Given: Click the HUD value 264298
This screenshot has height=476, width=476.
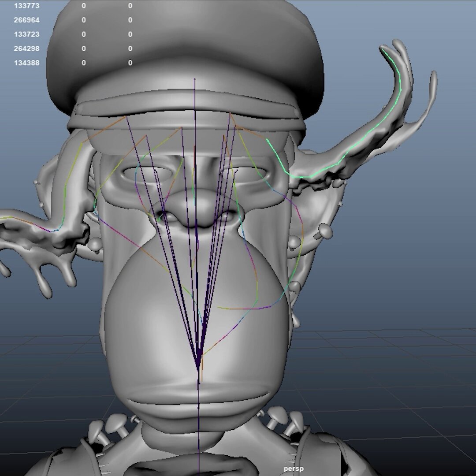Looking at the screenshot, I should click(x=27, y=48).
